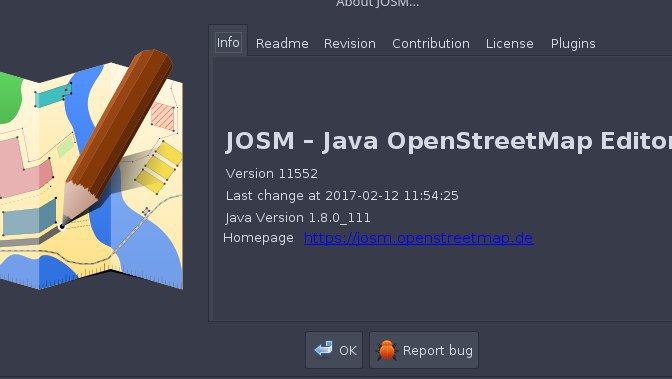The height and width of the screenshot is (379, 672).
Task: Click the Report bug label
Action: point(438,351)
